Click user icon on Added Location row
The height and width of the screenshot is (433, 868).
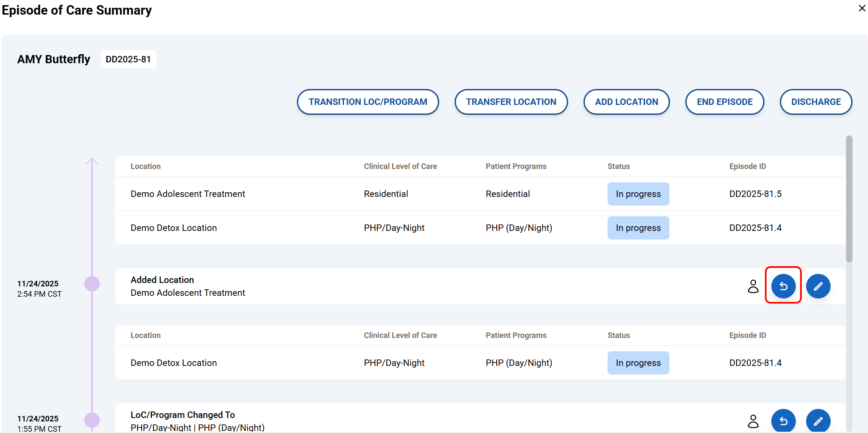click(753, 286)
